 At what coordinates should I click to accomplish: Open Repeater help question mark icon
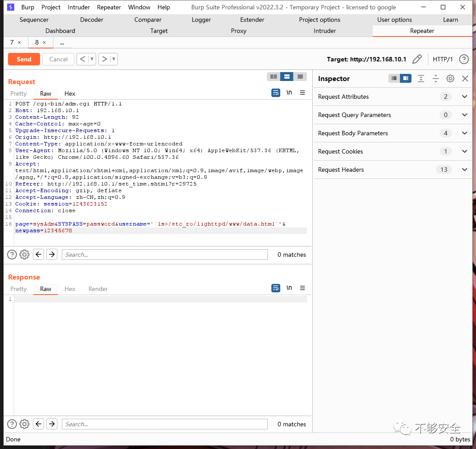pos(464,59)
